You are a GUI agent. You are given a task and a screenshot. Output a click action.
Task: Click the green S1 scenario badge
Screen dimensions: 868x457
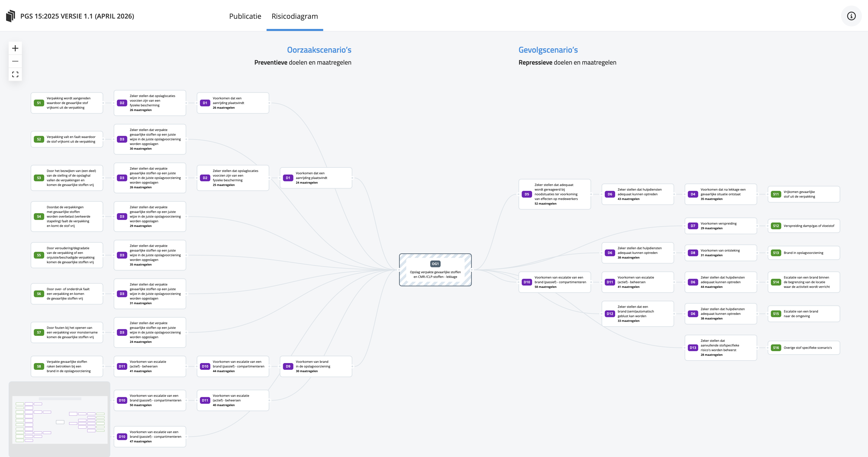(39, 103)
